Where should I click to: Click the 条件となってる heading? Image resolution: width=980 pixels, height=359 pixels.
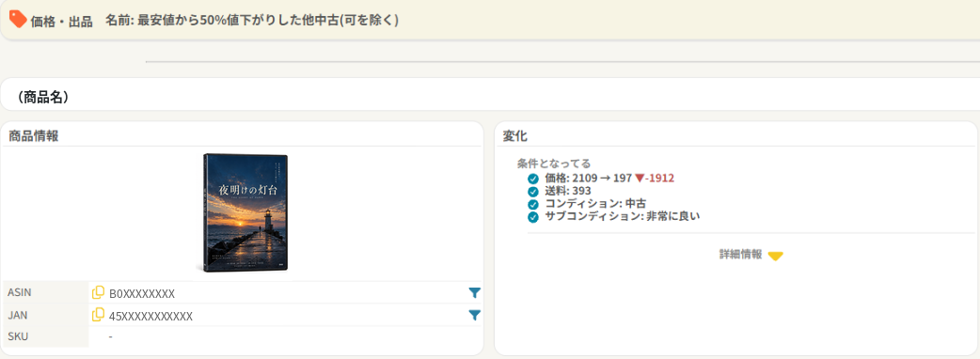coord(554,164)
